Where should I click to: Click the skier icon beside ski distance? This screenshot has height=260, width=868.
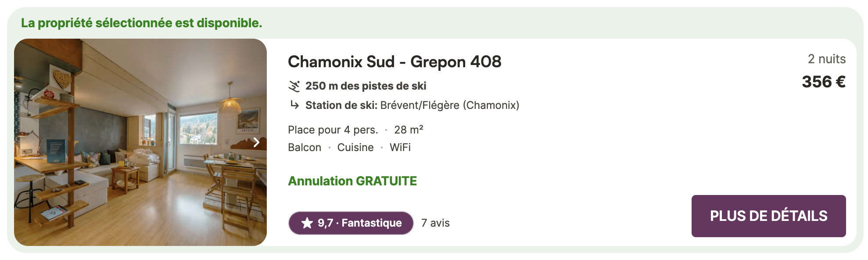(294, 86)
